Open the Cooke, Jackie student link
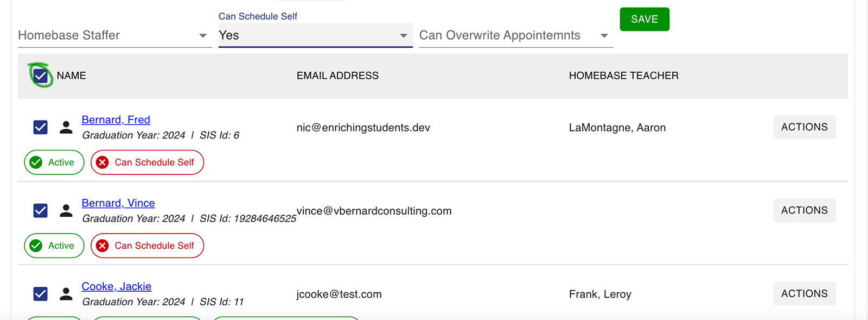868x320 pixels. tap(117, 286)
